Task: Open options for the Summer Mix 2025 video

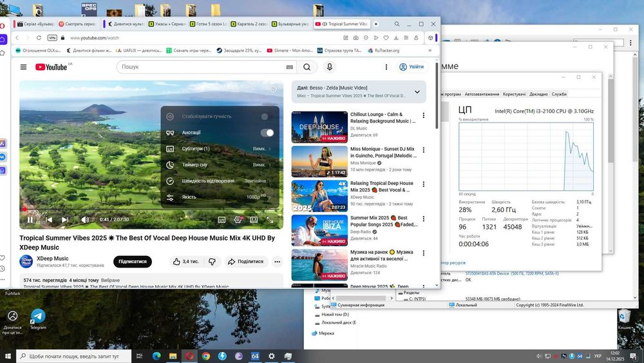Action: [424, 219]
